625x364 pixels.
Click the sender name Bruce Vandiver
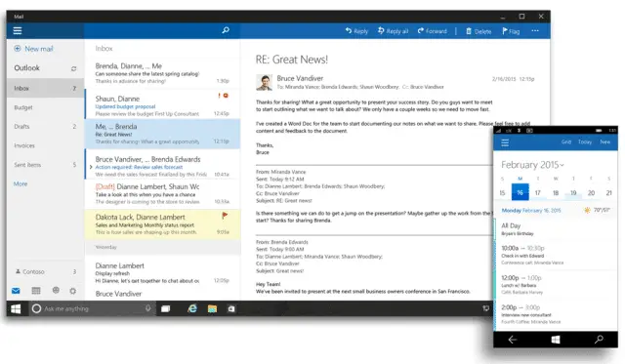click(300, 78)
